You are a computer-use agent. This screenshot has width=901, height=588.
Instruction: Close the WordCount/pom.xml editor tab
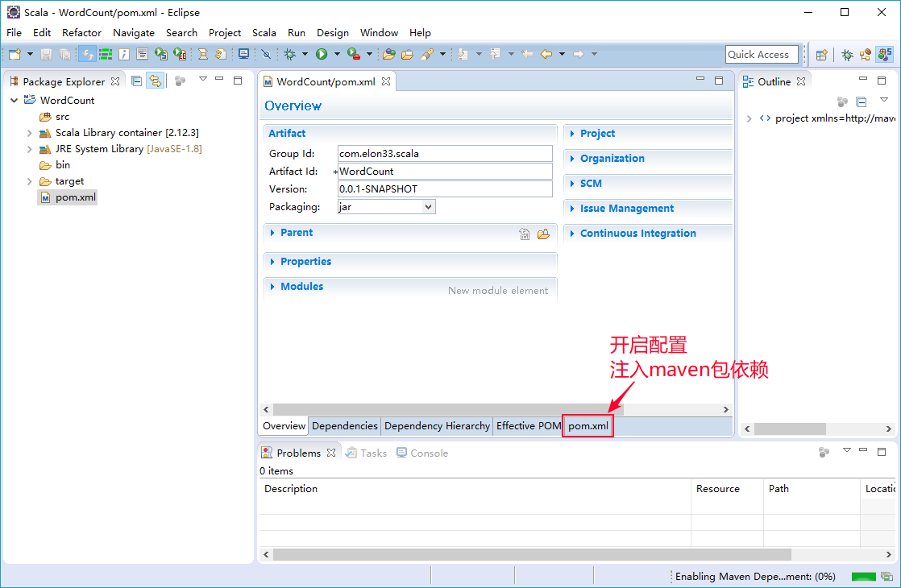(x=386, y=81)
